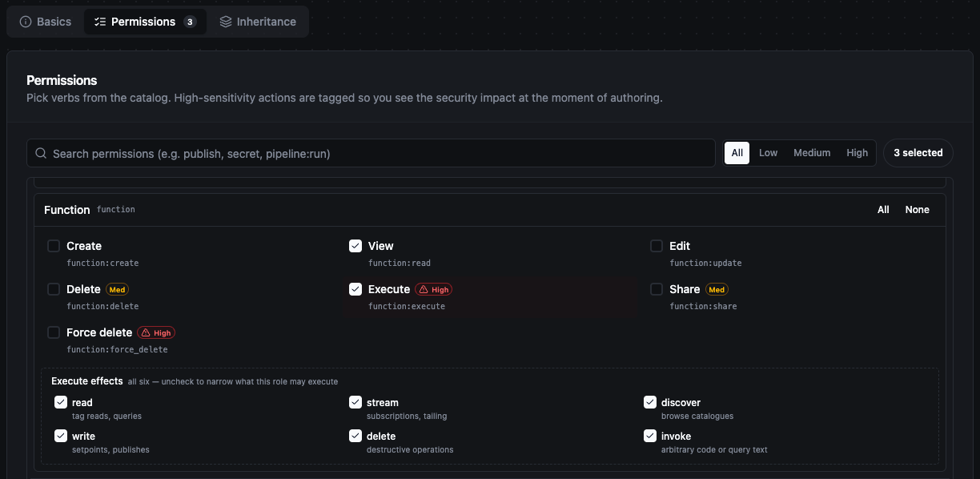This screenshot has width=980, height=479.
Task: Click 'setpoints, publishes' description
Action: (x=110, y=449)
